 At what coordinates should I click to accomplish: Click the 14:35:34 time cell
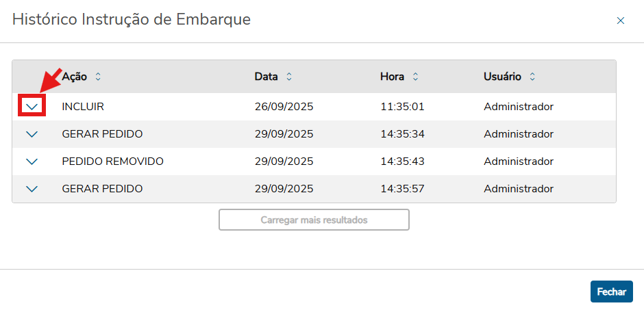coord(402,134)
